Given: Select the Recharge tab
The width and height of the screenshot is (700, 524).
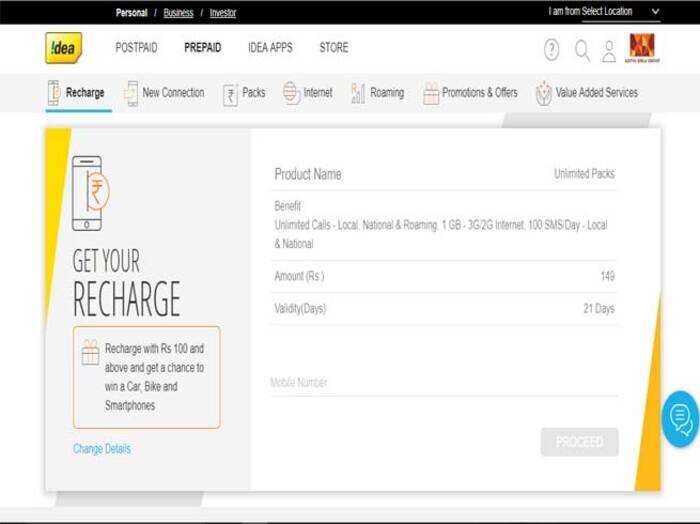Looking at the screenshot, I should coord(78,93).
